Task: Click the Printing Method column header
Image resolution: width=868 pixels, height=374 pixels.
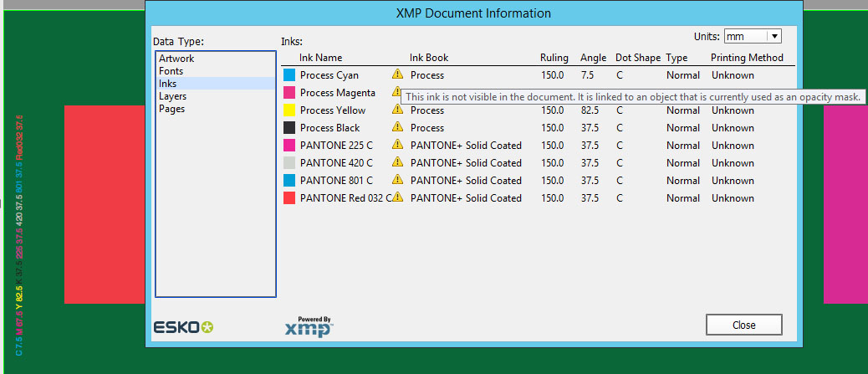Action: point(747,58)
